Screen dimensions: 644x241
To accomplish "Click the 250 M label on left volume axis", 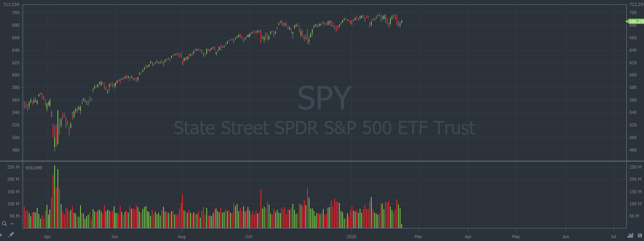I will [13, 167].
